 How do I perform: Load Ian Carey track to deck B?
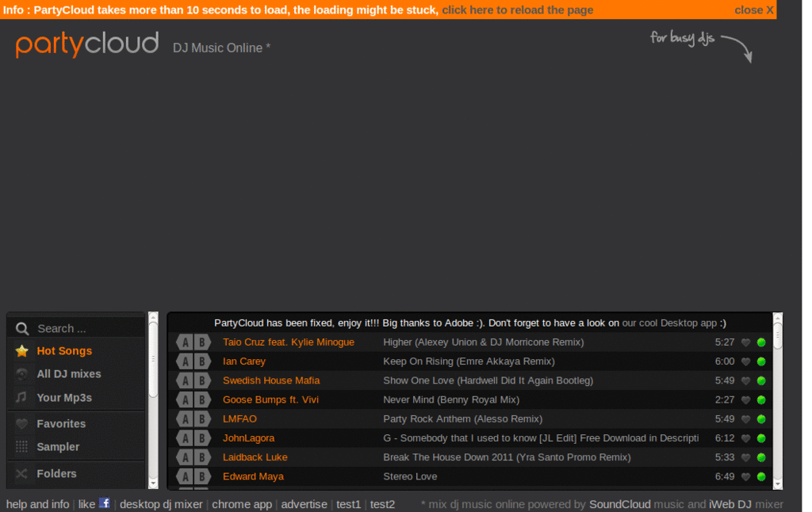click(x=202, y=361)
